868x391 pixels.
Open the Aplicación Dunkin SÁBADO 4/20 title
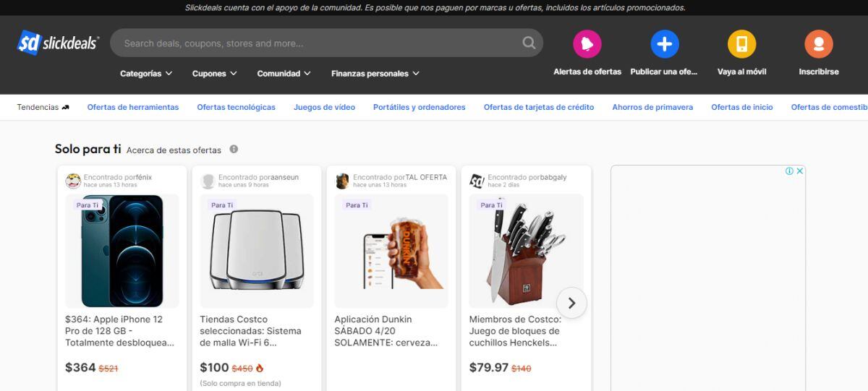[386, 331]
